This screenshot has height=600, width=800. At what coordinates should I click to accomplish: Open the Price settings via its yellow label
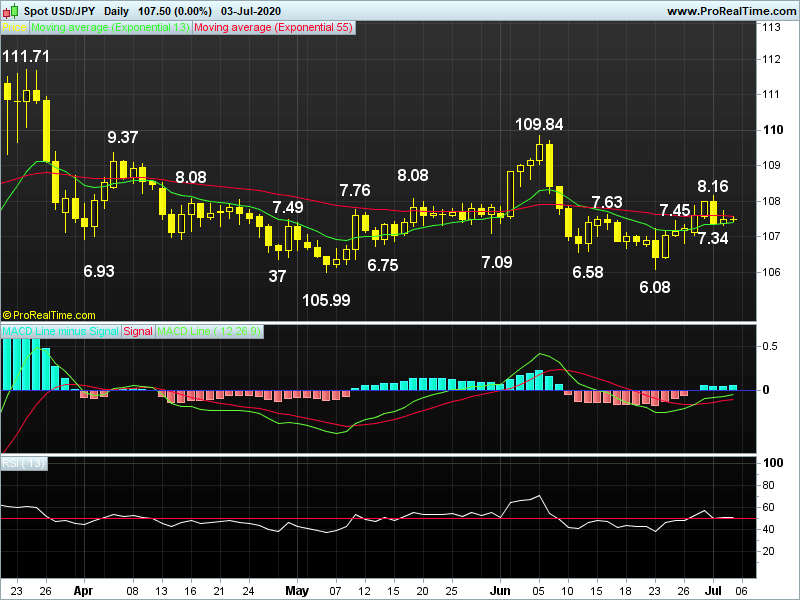(13, 28)
